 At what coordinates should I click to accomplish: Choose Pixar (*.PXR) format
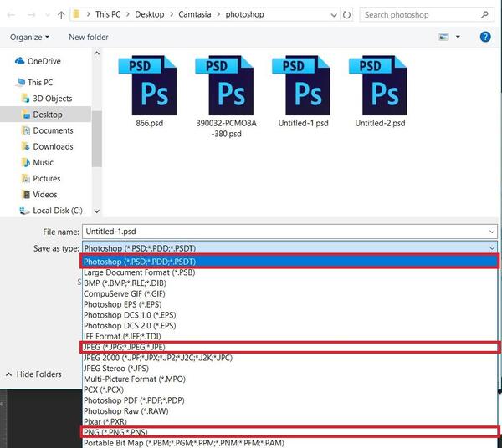(289, 421)
